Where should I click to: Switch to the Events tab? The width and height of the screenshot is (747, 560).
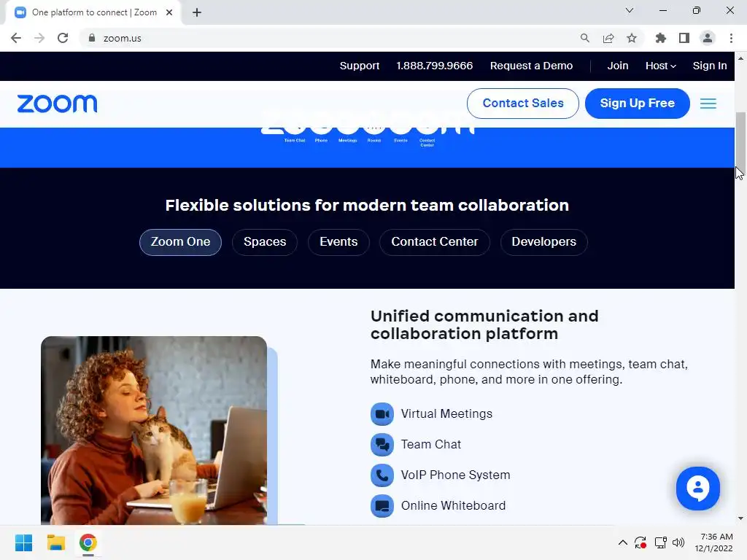(338, 242)
